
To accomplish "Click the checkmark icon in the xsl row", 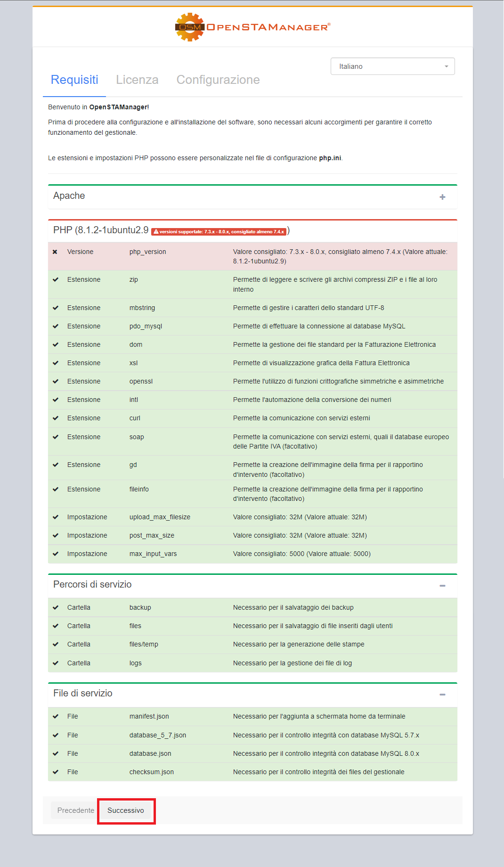I will coord(56,363).
